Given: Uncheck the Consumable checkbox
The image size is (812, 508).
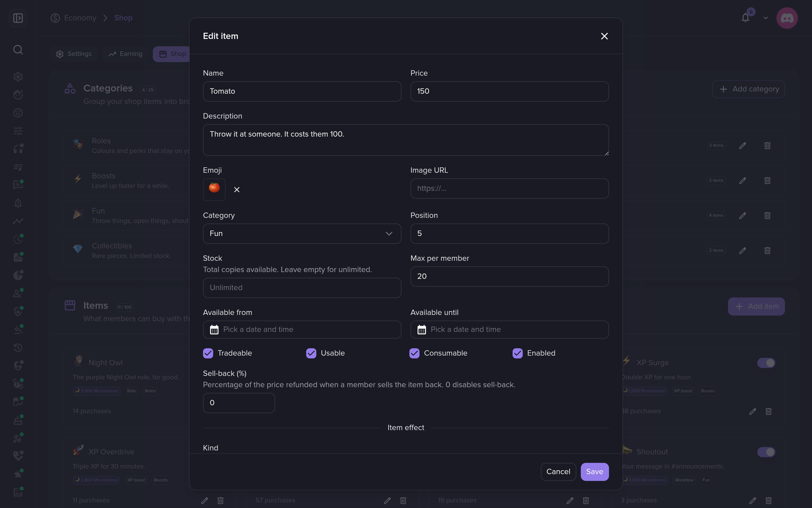Looking at the screenshot, I should coord(414,353).
